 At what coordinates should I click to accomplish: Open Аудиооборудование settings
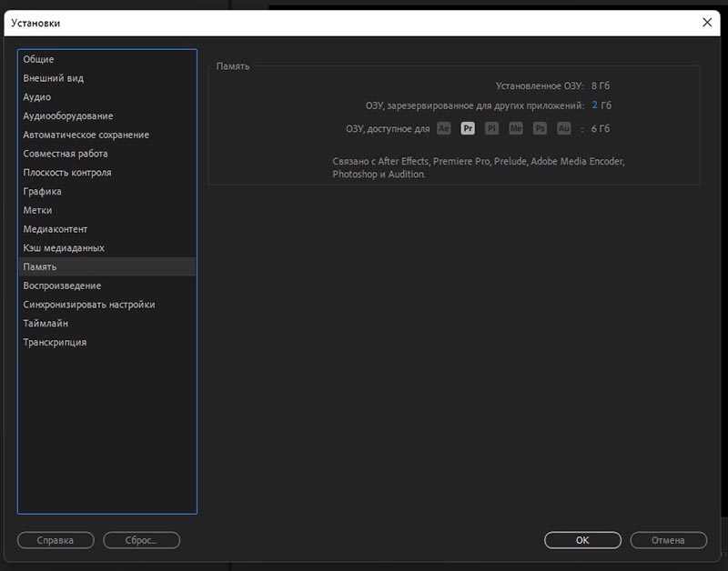[x=68, y=116]
